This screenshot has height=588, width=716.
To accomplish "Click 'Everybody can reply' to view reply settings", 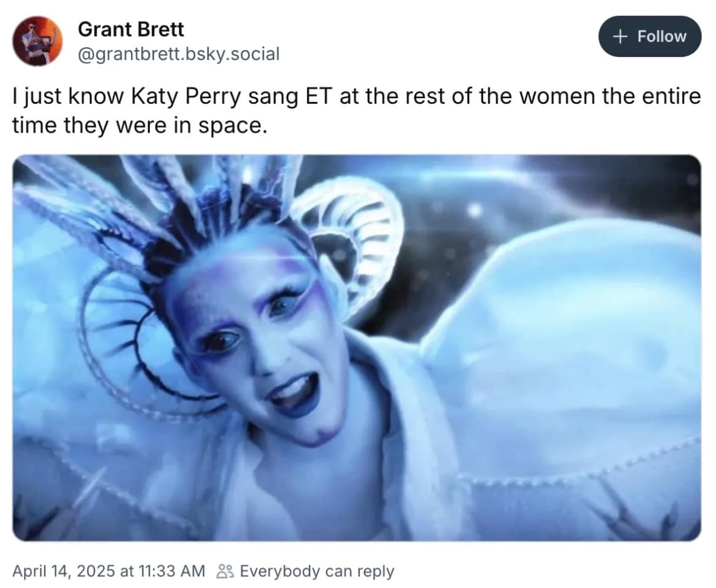I will [316, 571].
